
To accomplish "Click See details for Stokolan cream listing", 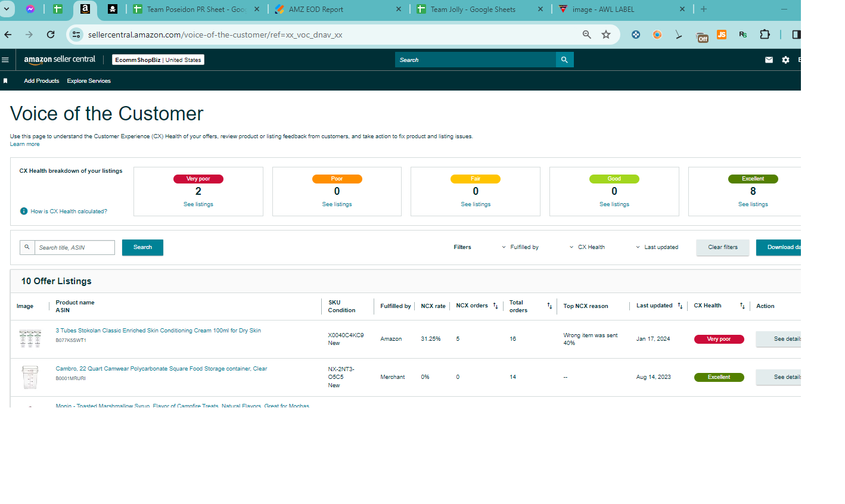I will click(778, 339).
